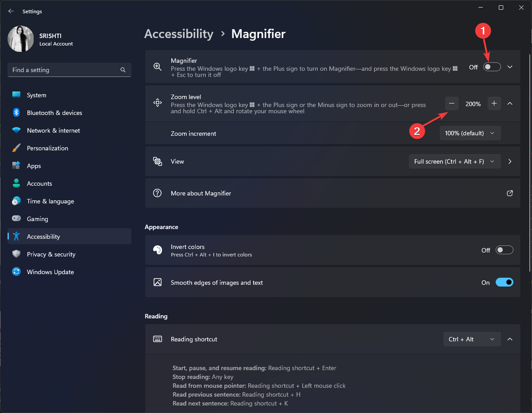This screenshot has height=413, width=532.
Task: Maximize the Settings window
Action: pyautogui.click(x=501, y=8)
